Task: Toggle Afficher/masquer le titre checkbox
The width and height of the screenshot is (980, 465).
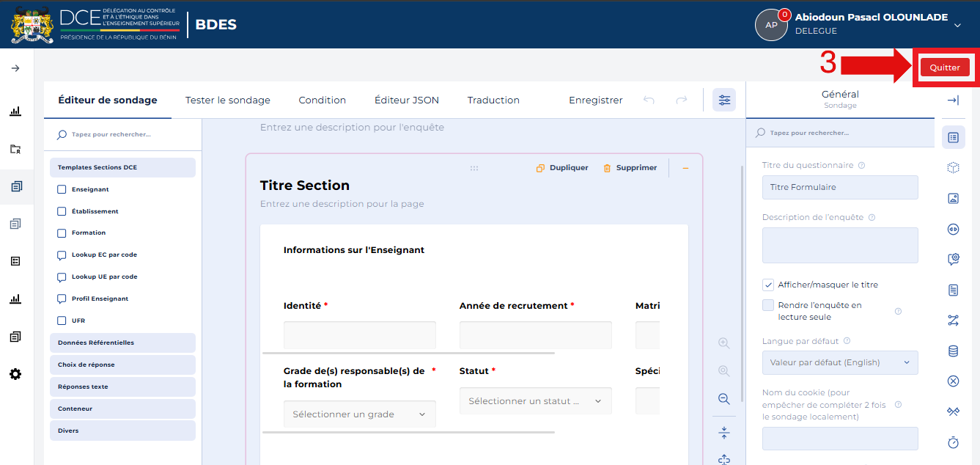Action: coord(768,285)
